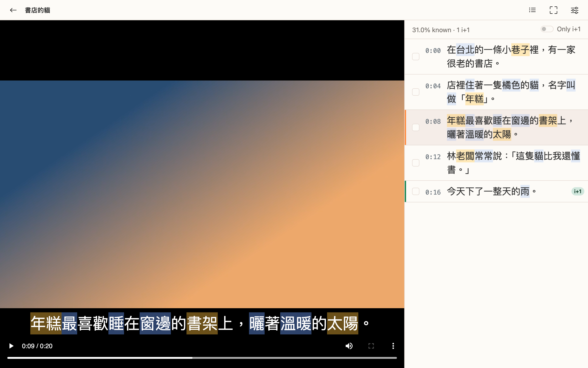This screenshot has height=368, width=588.
Task: Jump to timestamp 0:12
Action: [x=433, y=157]
